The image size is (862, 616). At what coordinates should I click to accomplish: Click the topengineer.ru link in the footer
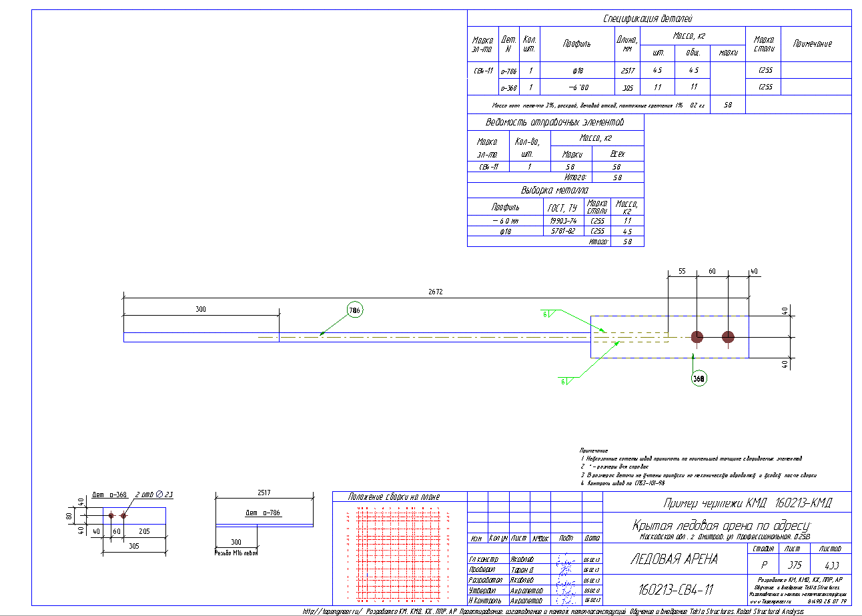click(x=334, y=611)
